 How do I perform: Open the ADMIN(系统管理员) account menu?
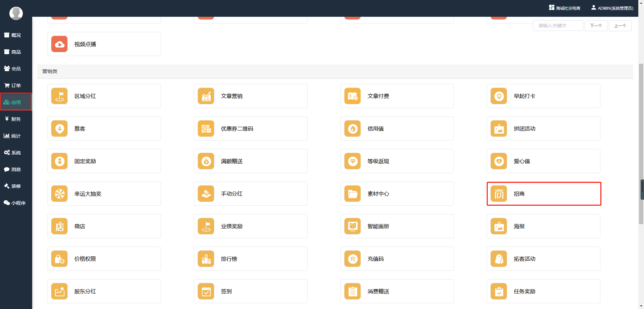[x=612, y=8]
